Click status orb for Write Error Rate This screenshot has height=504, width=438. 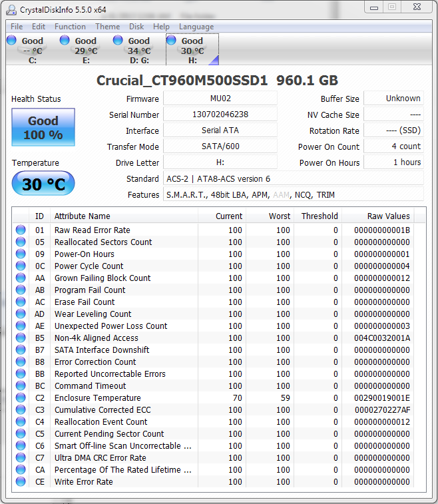[21, 482]
